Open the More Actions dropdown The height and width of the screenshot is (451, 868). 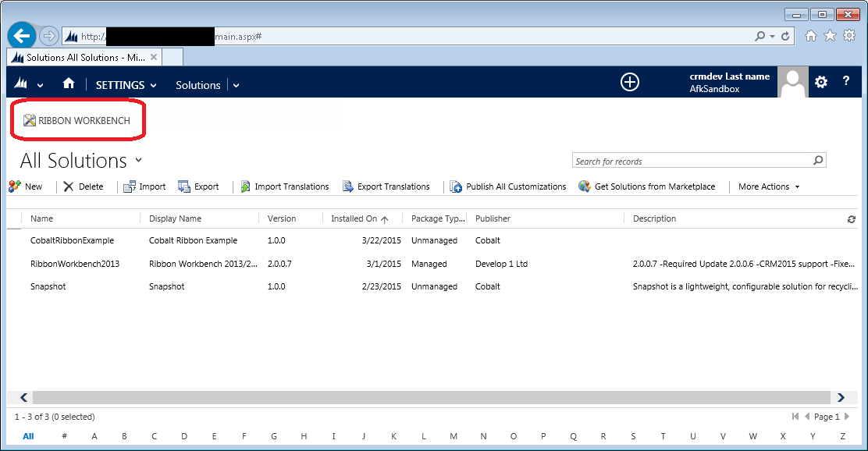[769, 186]
